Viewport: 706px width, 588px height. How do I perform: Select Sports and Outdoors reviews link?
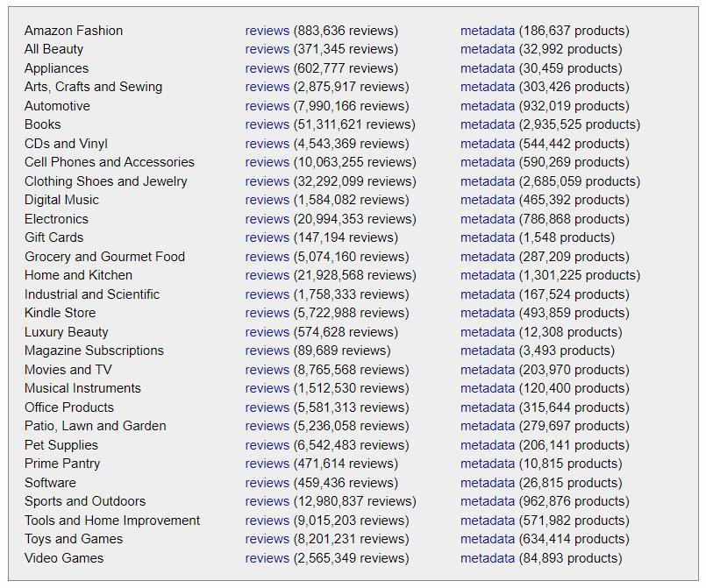pyautogui.click(x=267, y=501)
